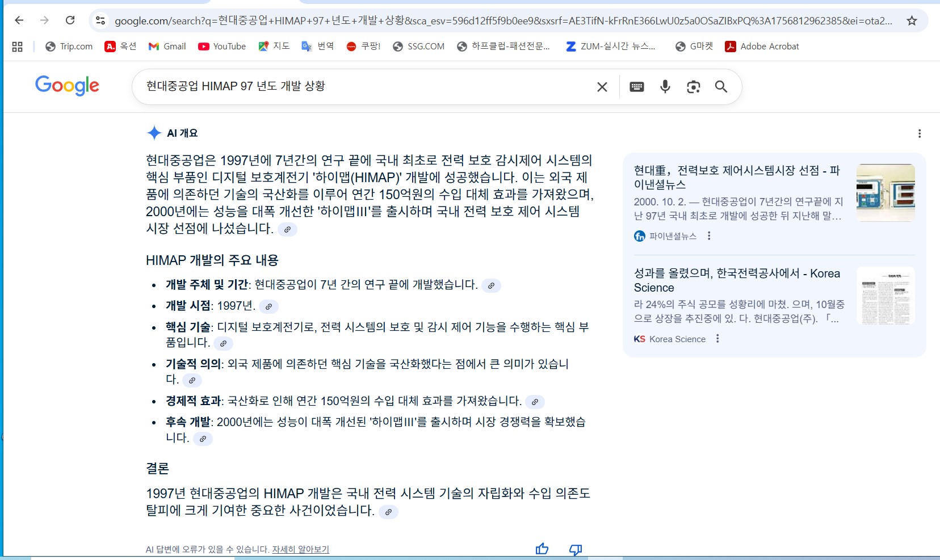
Task: Open source link for 후속 개발
Action: [x=203, y=439]
